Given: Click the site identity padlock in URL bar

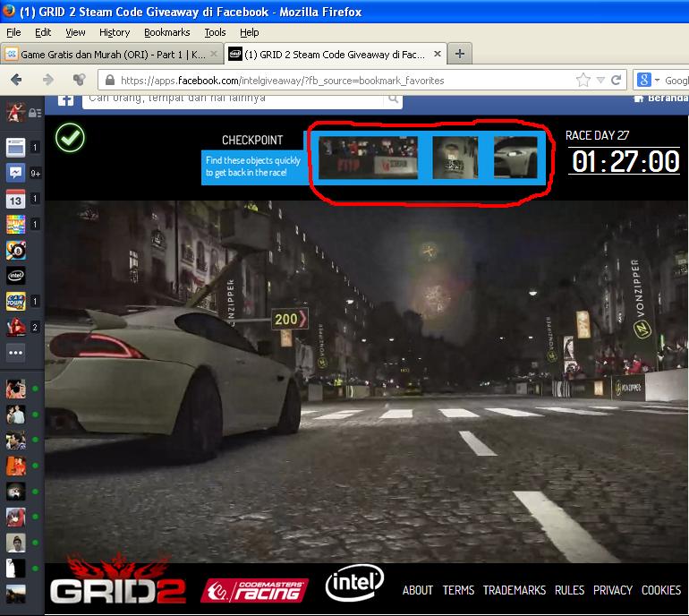Looking at the screenshot, I should (x=110, y=80).
